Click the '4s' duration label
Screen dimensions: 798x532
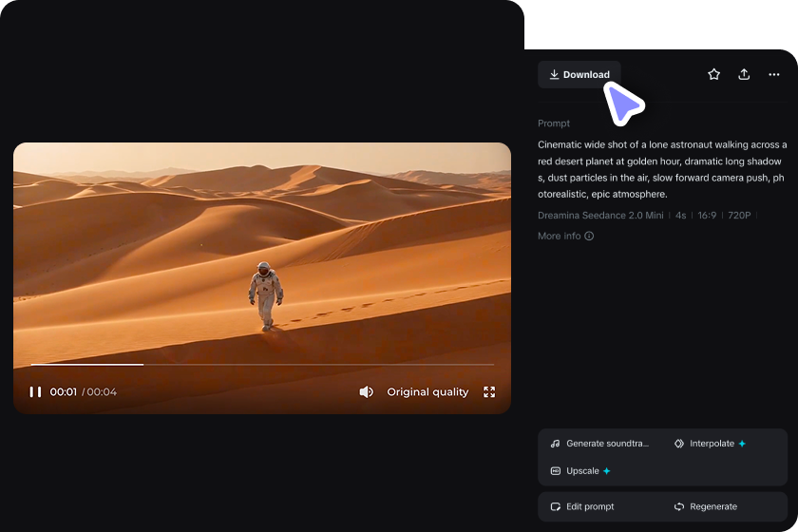click(681, 216)
